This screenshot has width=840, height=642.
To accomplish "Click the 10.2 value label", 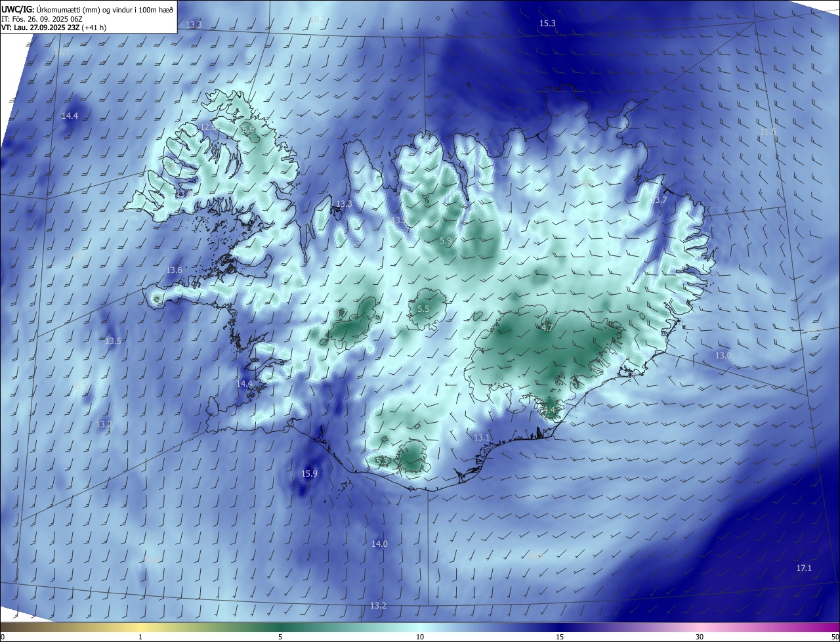I will point(318,20).
